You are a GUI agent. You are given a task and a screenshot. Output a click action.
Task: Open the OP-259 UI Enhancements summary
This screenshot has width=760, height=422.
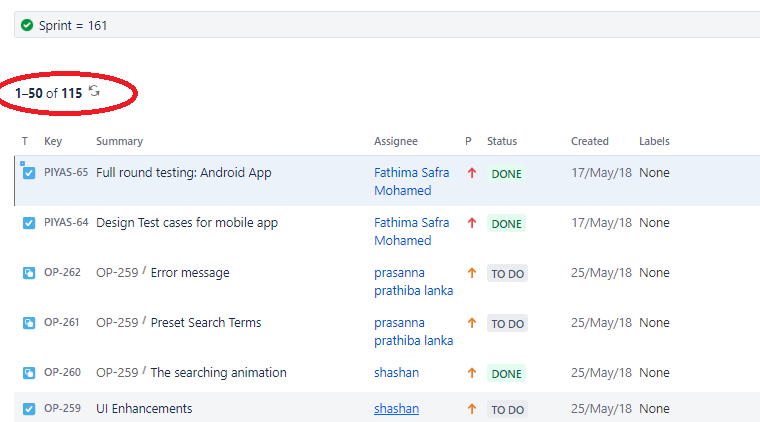tap(144, 409)
